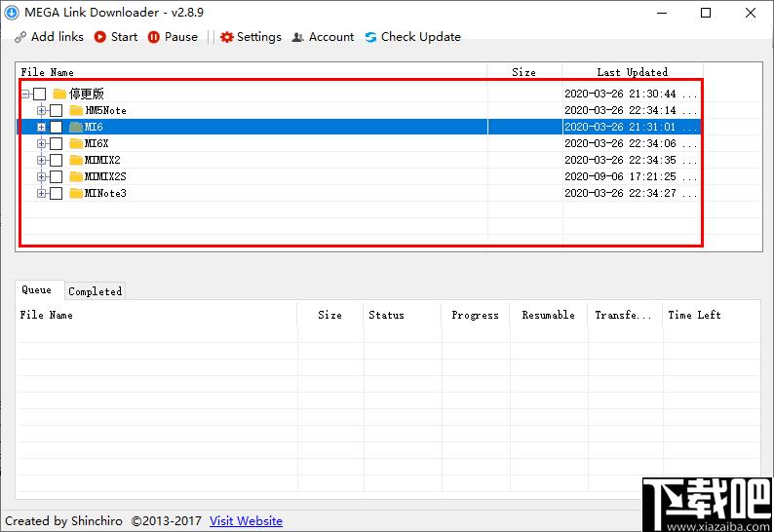Tick the MI6X checkbox
The height and width of the screenshot is (532, 774).
click(57, 143)
